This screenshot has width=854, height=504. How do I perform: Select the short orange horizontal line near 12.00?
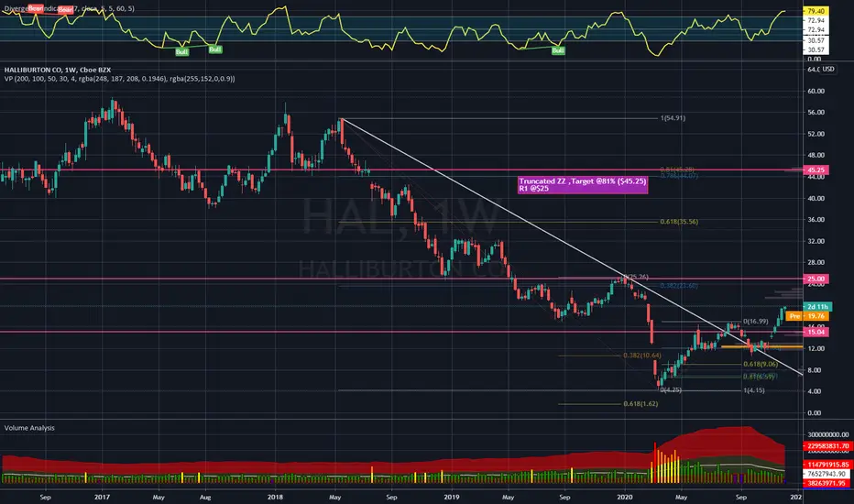pos(761,346)
